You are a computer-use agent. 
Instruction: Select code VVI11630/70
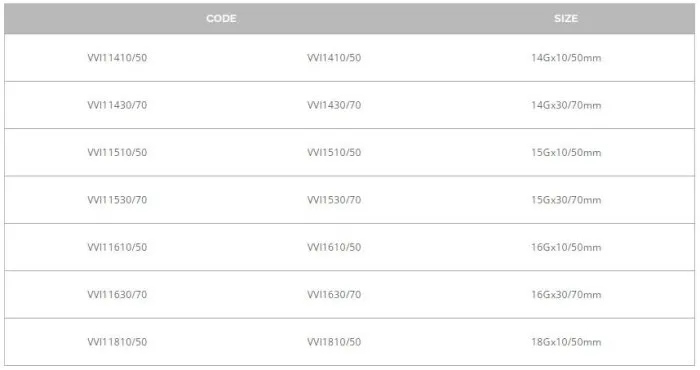click(x=117, y=294)
